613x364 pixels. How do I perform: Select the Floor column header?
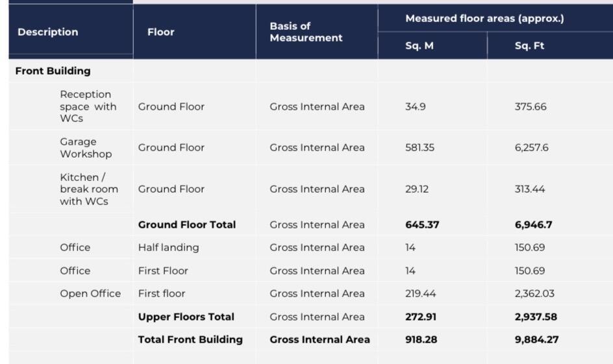pyautogui.click(x=160, y=32)
